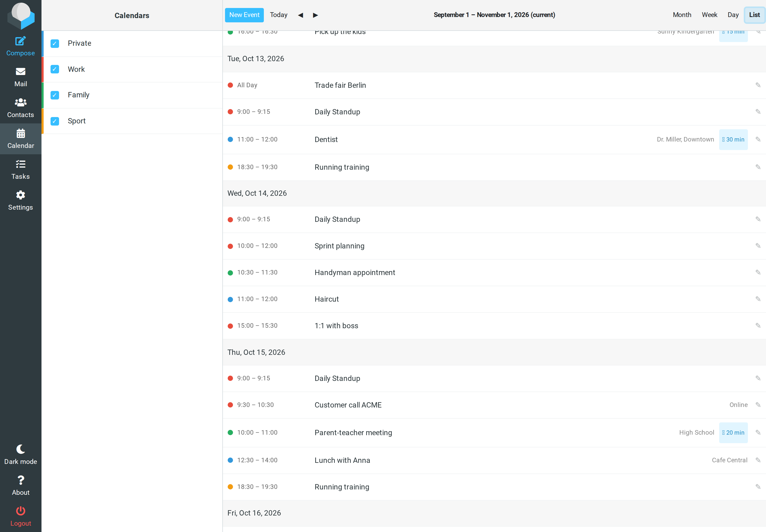
Task: Go to next period arrow
Action: click(x=315, y=15)
